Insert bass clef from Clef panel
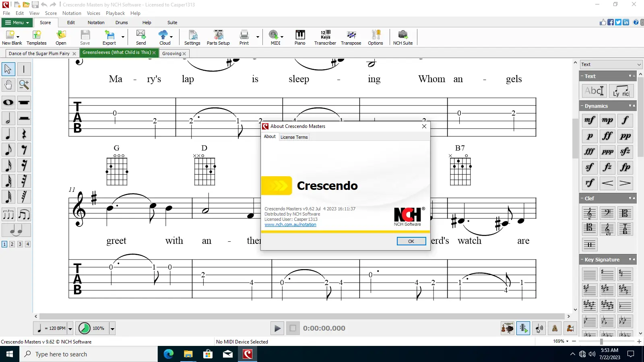Viewport: 644px width, 362px height. (607, 213)
